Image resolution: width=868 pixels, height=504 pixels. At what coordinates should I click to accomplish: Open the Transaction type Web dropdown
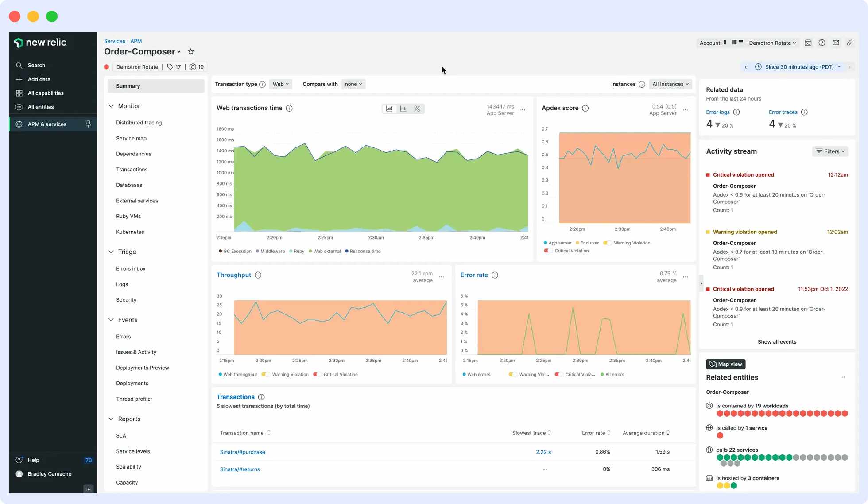point(280,84)
